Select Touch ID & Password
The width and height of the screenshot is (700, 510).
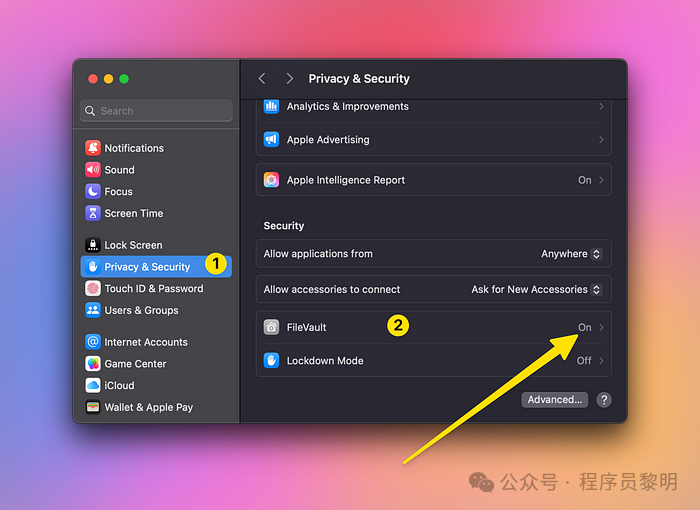click(156, 288)
